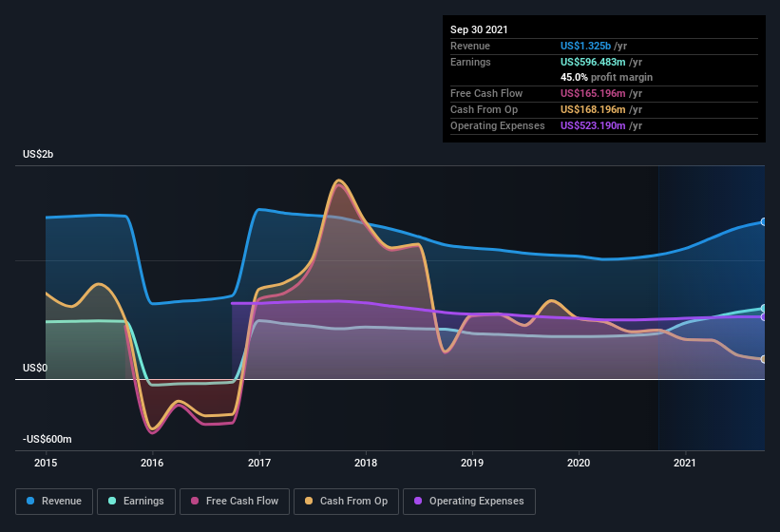Image resolution: width=780 pixels, height=532 pixels.
Task: Click the purple Operating Expenses legend dot
Action: tap(418, 501)
